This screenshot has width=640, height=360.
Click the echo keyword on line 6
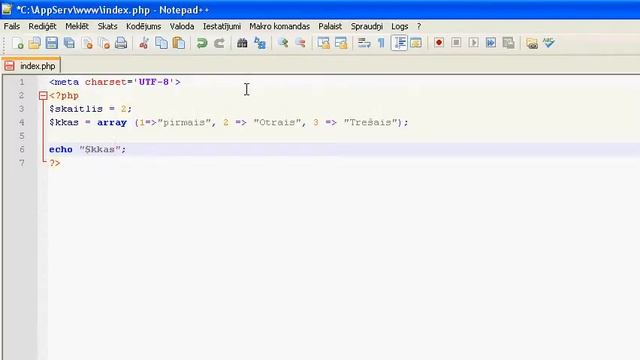[x=61, y=149]
